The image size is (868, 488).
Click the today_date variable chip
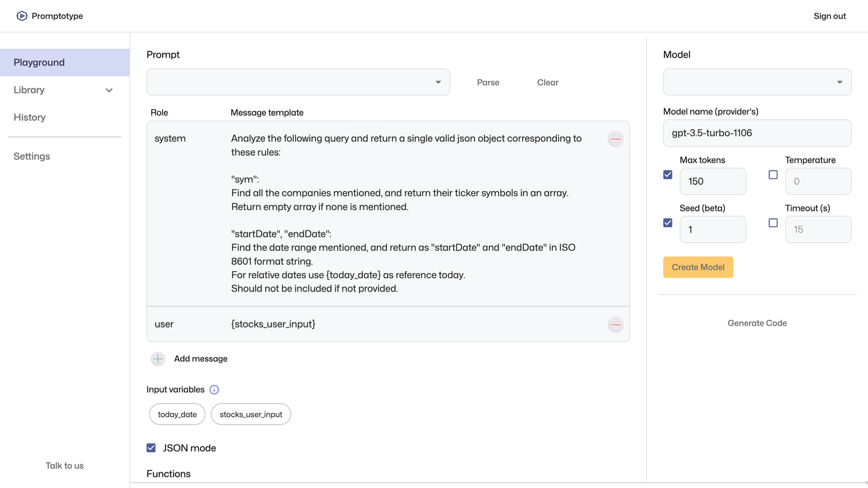(x=177, y=414)
